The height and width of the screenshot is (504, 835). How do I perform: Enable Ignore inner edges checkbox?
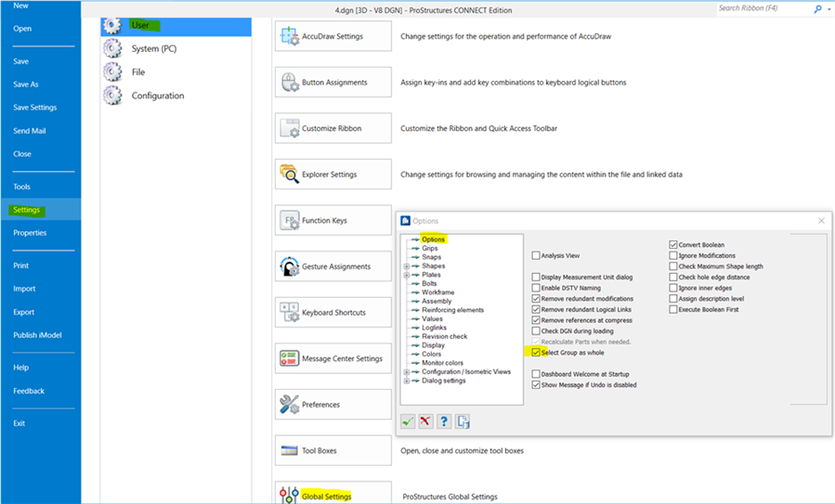point(673,288)
